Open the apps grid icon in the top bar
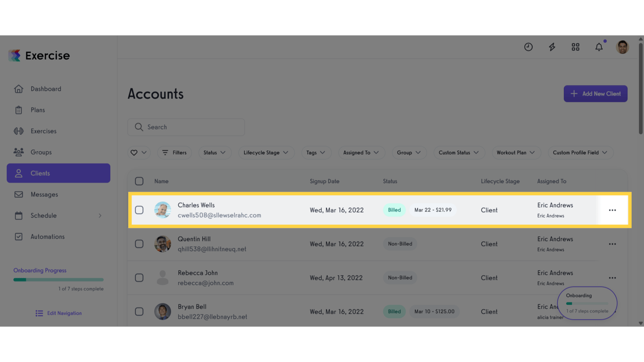This screenshot has width=644, height=362. coord(575,47)
